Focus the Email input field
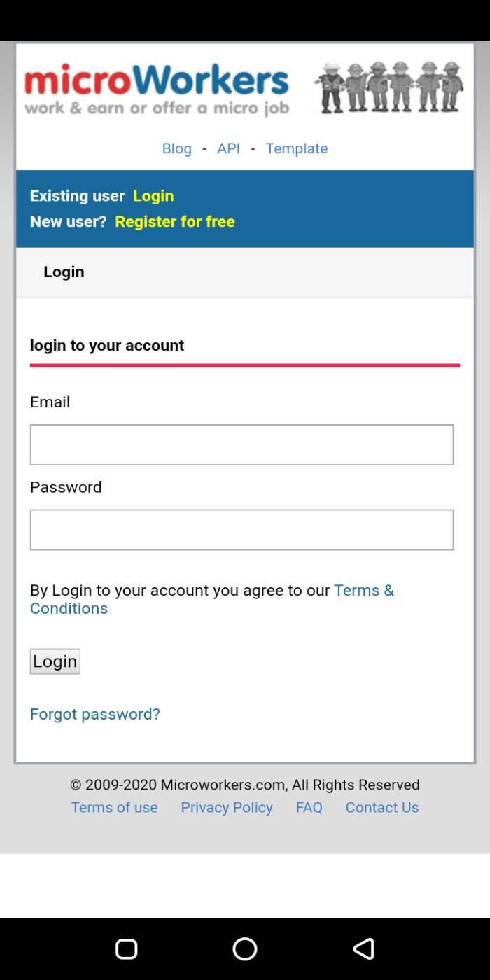This screenshot has width=490, height=980. [241, 444]
